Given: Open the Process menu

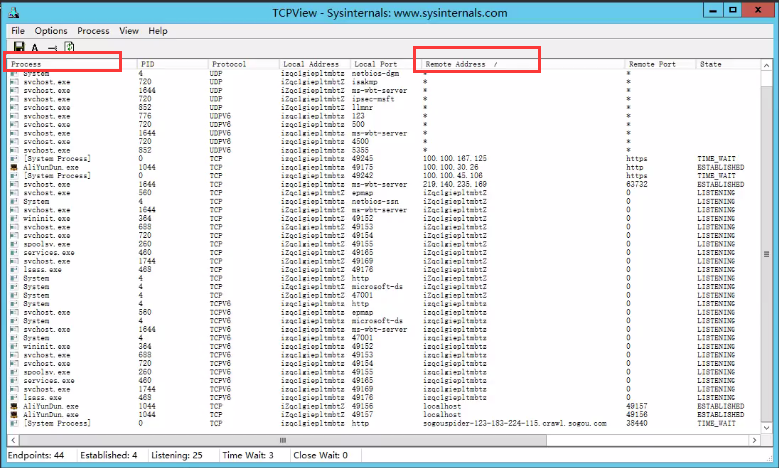Looking at the screenshot, I should click(x=93, y=31).
